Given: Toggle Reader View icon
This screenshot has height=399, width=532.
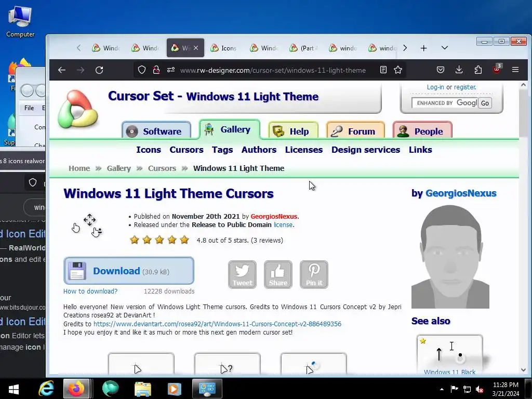Looking at the screenshot, I should (383, 70).
